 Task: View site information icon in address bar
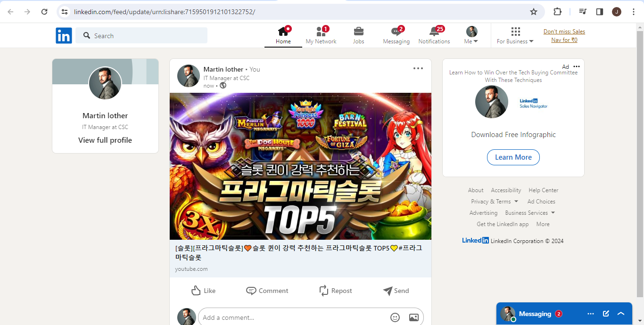click(x=65, y=12)
